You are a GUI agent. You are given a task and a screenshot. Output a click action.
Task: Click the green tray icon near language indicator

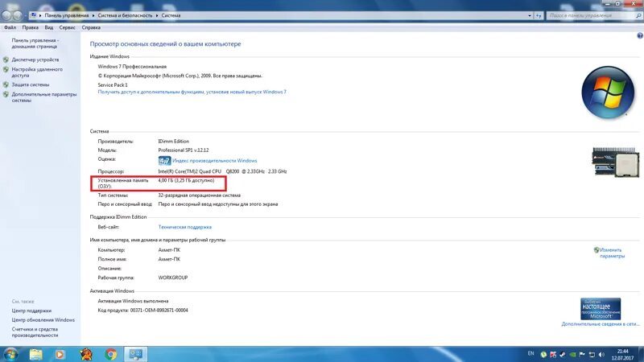click(543, 354)
